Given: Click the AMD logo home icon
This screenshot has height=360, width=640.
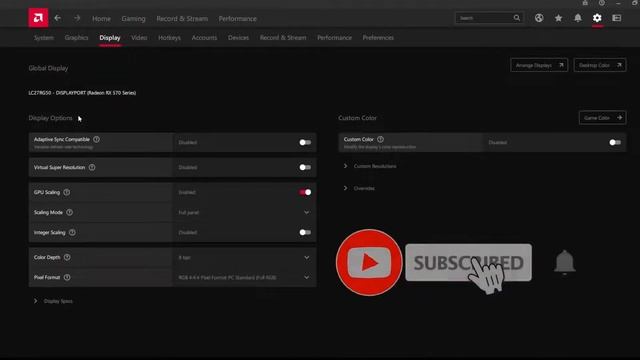Looking at the screenshot, I should coord(38,18).
